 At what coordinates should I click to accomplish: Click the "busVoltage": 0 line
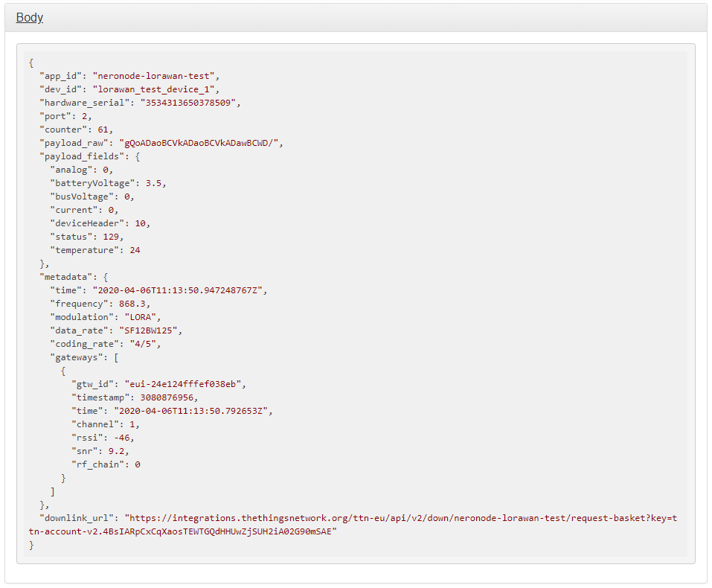click(x=92, y=196)
